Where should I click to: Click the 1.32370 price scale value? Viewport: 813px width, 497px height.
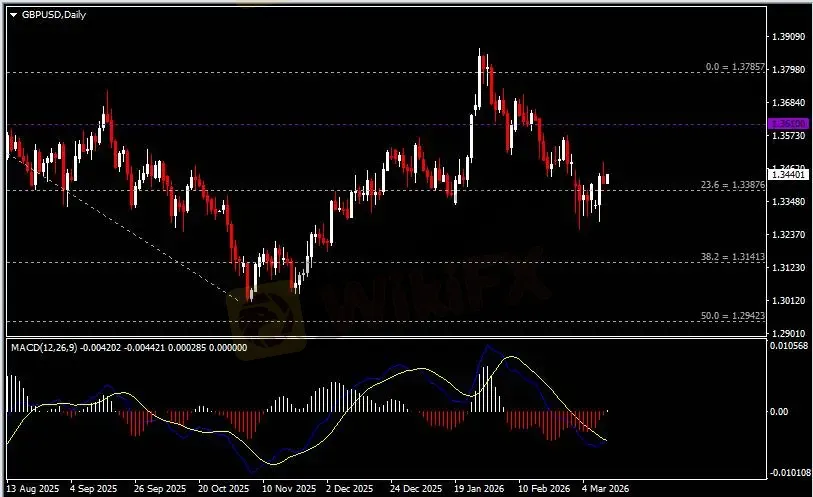[787, 234]
